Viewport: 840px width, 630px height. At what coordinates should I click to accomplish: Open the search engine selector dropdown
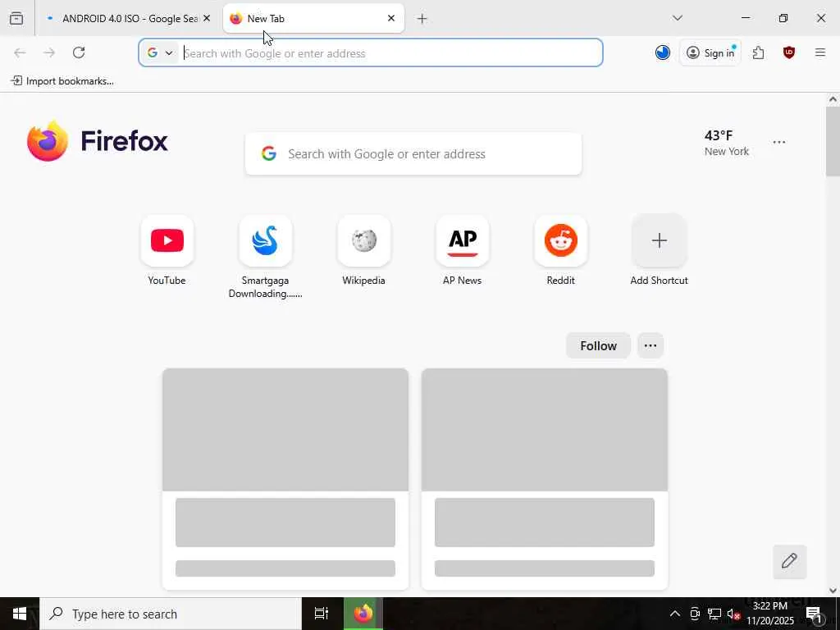(160, 52)
